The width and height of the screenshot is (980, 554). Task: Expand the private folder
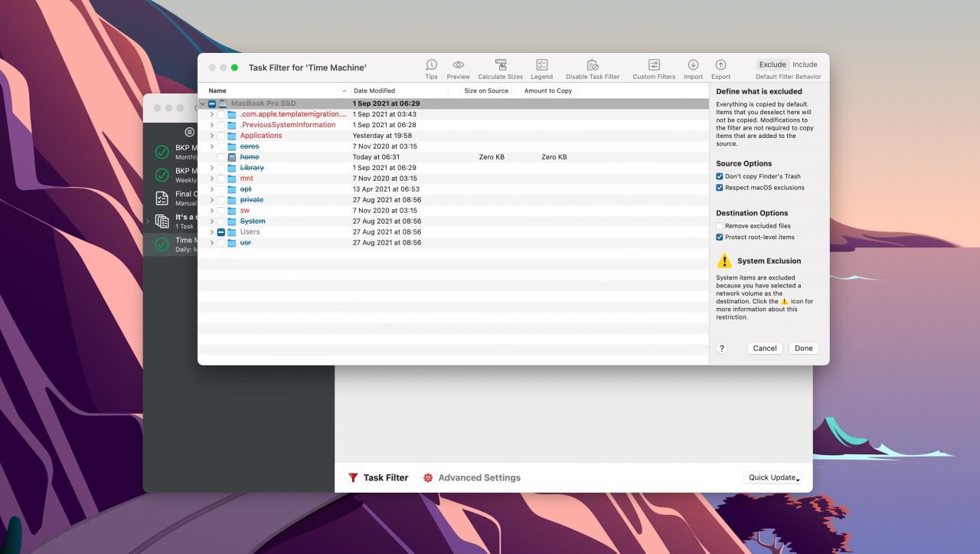click(x=212, y=200)
